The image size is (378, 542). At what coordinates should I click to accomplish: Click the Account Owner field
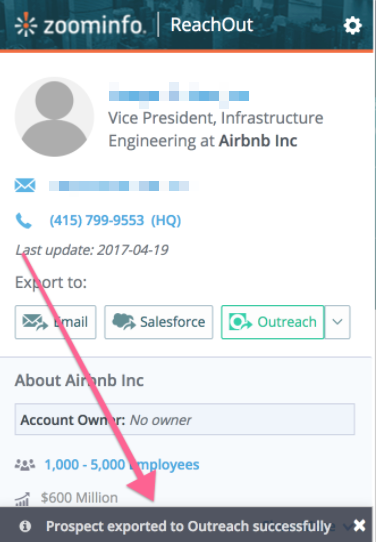(185, 419)
